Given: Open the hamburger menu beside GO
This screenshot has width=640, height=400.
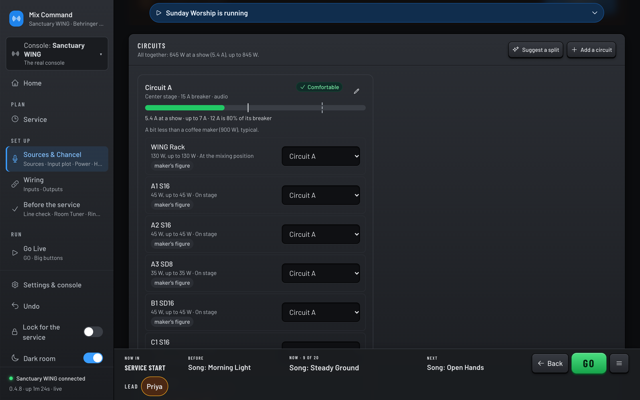Looking at the screenshot, I should point(619,363).
